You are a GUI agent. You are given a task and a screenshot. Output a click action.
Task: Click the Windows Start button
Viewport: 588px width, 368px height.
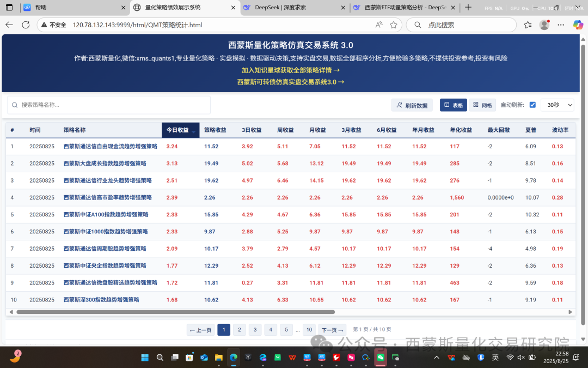pos(145,358)
